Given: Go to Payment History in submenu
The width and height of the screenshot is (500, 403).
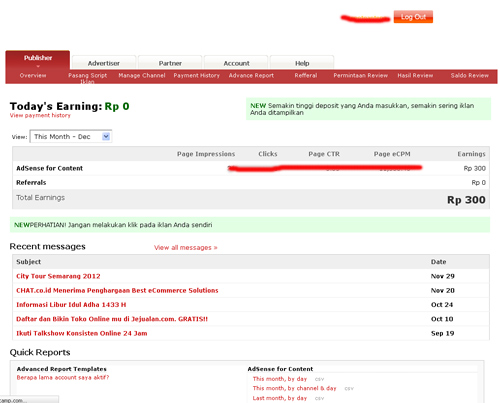Looking at the screenshot, I should 196,76.
